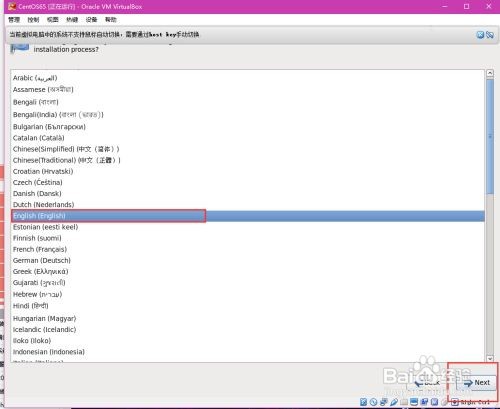Click the USB devices pen-shaped status icon
The width and height of the screenshot is (500, 409).
pos(394,402)
